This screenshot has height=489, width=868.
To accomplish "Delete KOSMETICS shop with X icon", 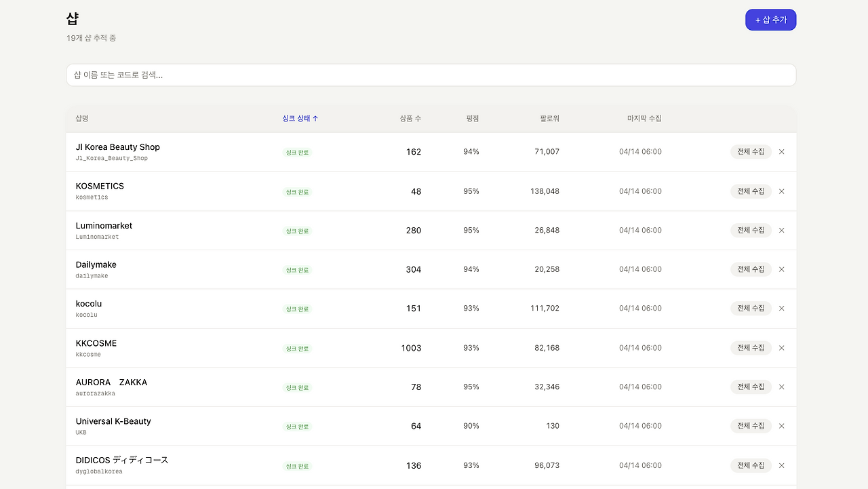I will coord(781,191).
